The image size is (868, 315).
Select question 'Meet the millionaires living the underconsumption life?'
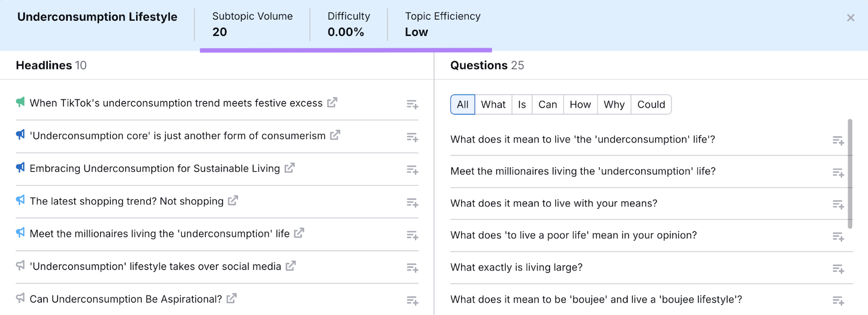pos(583,171)
